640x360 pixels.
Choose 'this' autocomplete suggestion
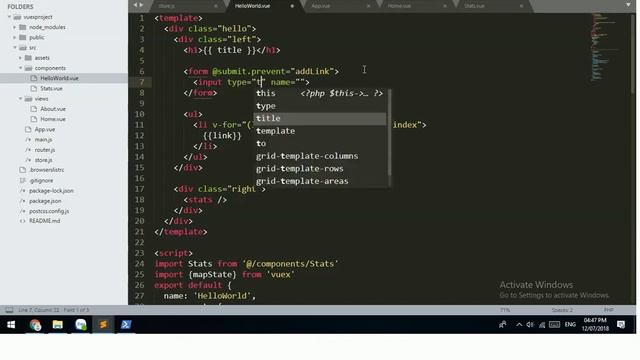pyautogui.click(x=320, y=93)
